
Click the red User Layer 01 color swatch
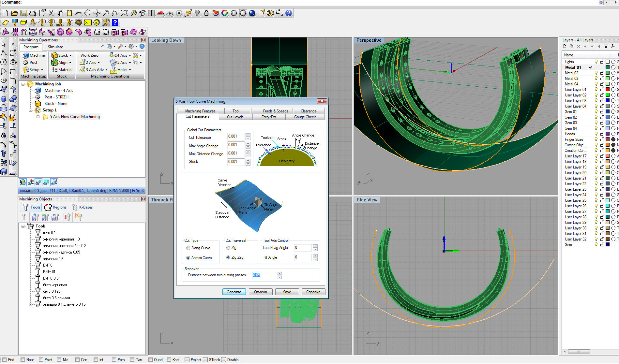click(x=608, y=90)
